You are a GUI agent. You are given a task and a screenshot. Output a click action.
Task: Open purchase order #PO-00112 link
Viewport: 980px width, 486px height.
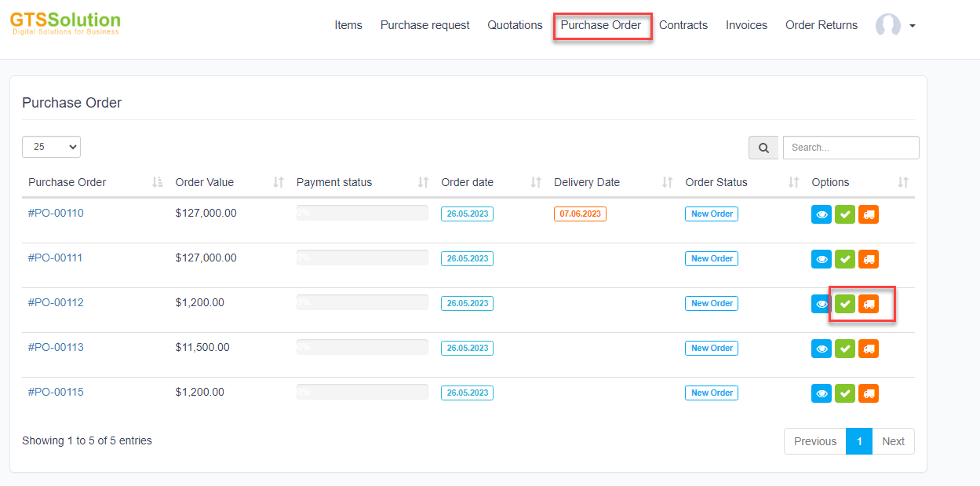(56, 302)
